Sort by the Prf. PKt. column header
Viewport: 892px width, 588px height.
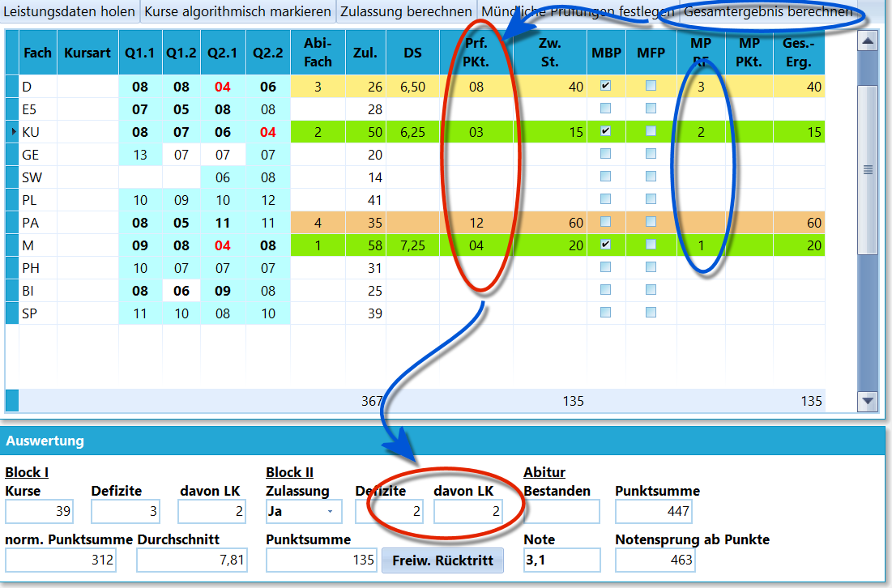(476, 53)
